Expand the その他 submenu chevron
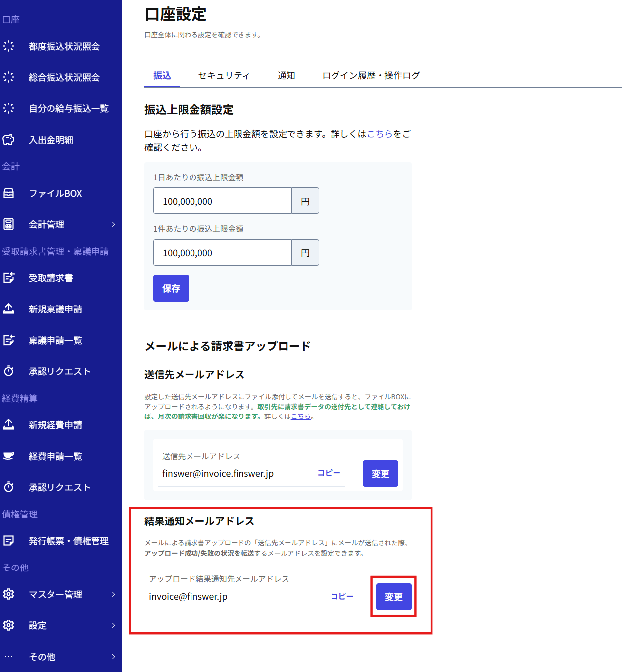622x672 pixels. tap(113, 657)
